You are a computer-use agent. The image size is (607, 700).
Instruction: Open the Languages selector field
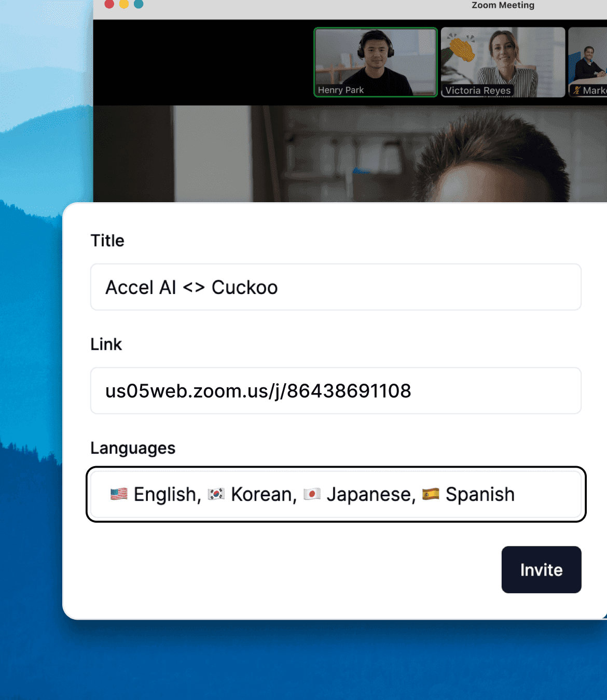click(336, 494)
